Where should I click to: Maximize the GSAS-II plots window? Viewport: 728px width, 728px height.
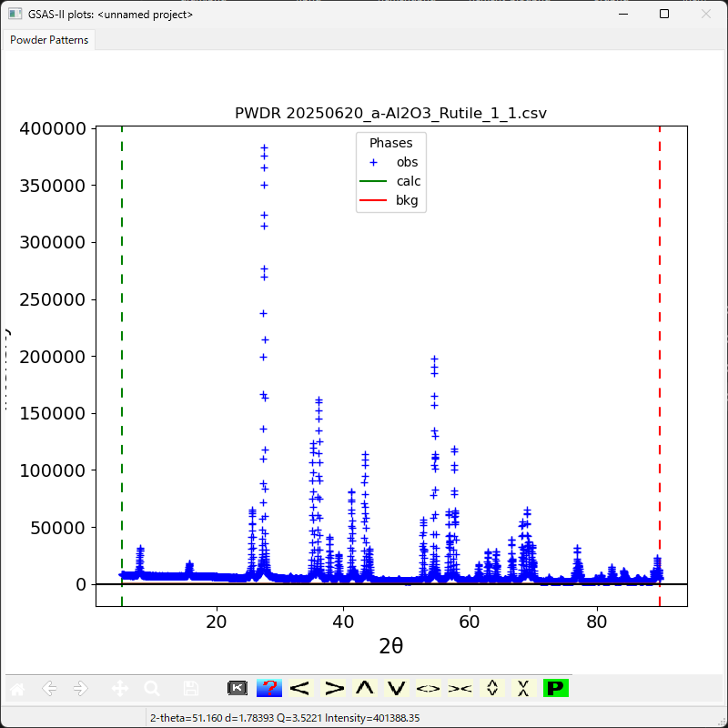pos(664,15)
